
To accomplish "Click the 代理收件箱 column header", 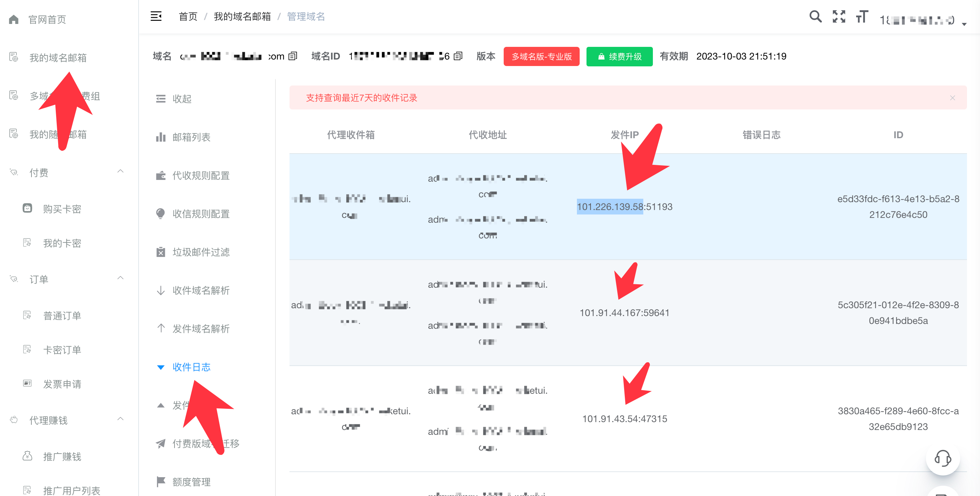I will 351,135.
